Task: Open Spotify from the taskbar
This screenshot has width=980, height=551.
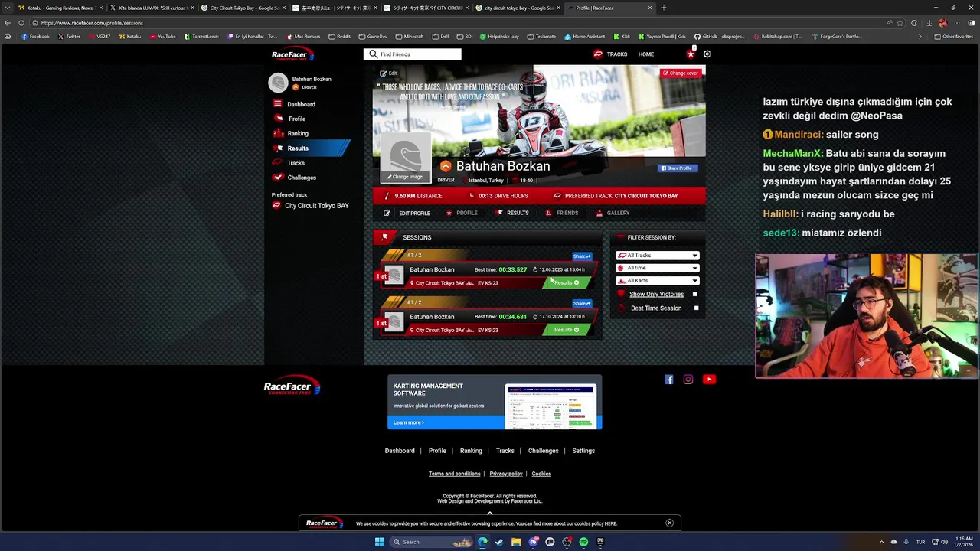Action: 583,542
